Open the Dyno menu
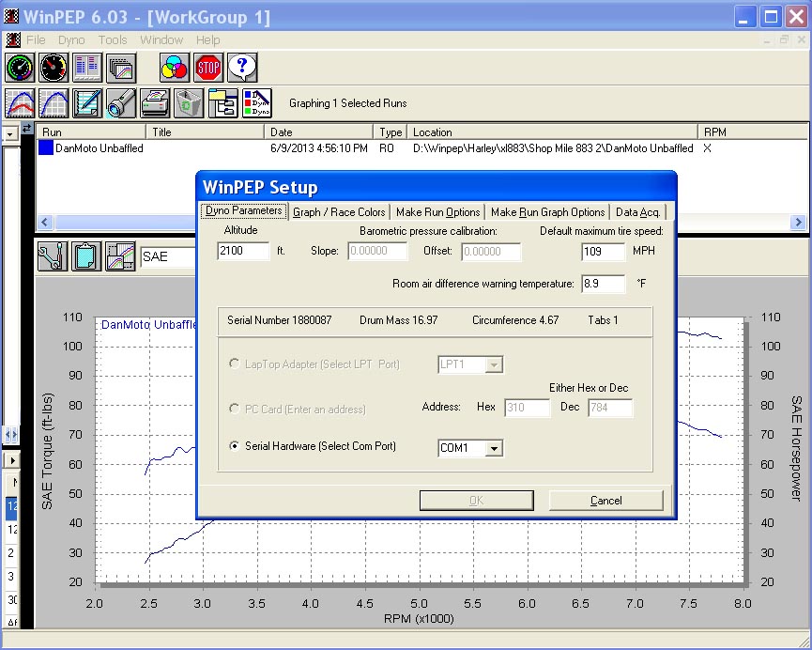Viewport: 812px width, 650px height. coord(71,40)
